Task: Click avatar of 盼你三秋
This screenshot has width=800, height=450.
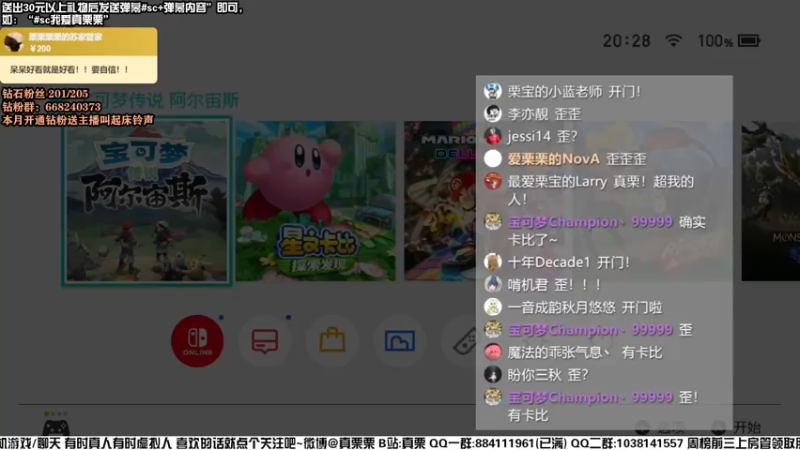Action: [493, 374]
